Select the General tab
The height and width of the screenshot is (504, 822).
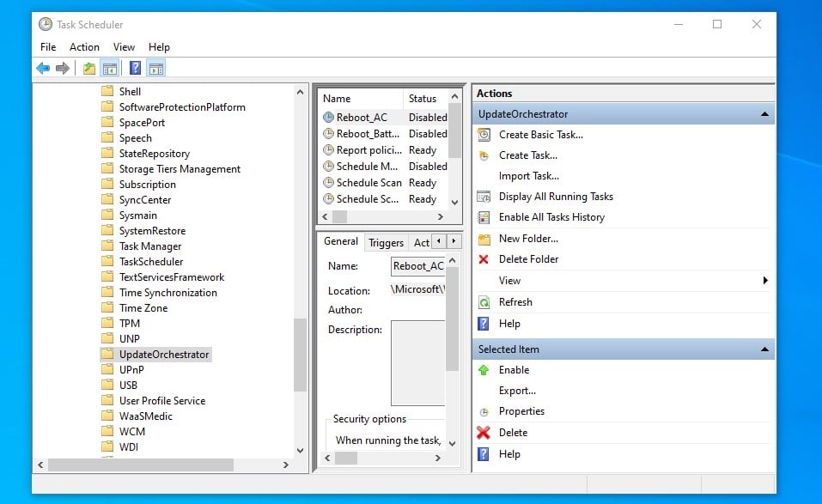point(341,241)
